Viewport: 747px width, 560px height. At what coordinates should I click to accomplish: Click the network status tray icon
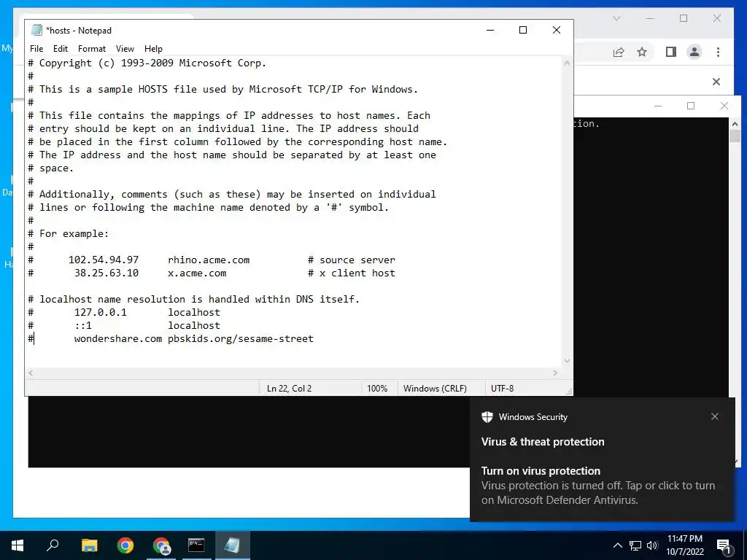[635, 545]
